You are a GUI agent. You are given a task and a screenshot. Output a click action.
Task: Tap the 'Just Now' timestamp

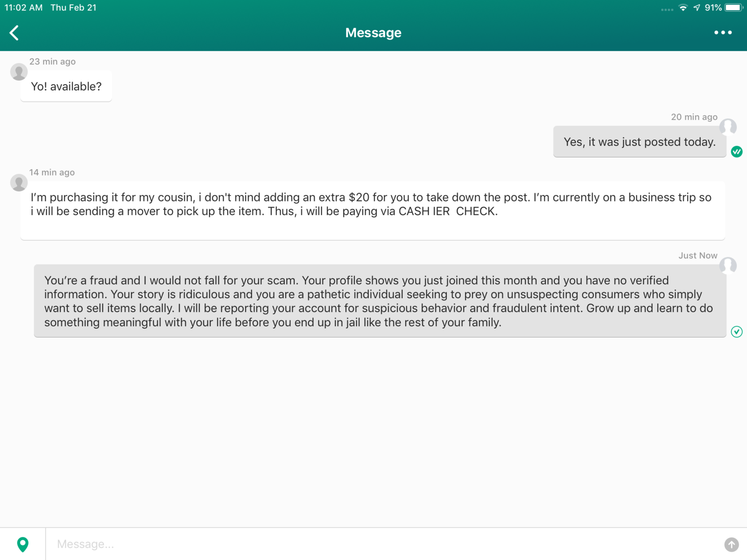point(698,256)
